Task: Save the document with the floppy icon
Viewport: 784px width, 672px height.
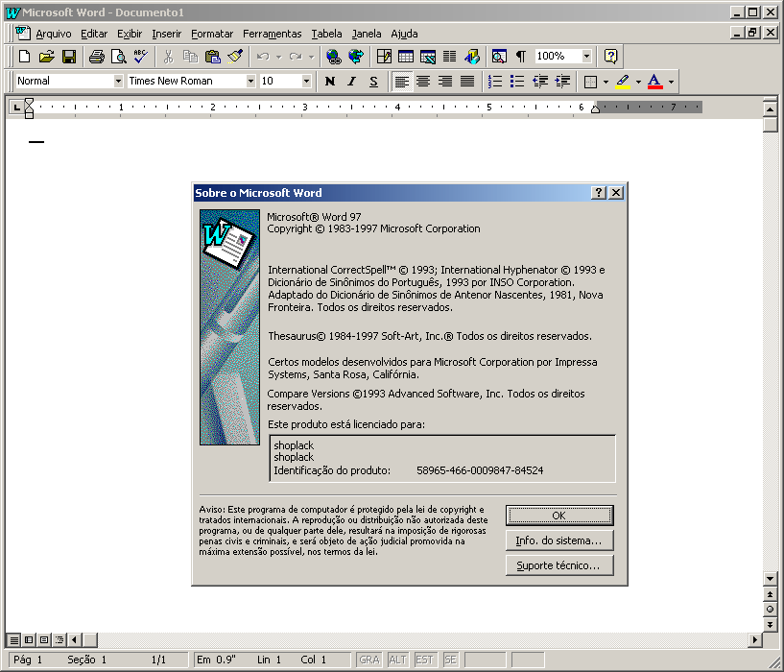Action: tap(68, 57)
